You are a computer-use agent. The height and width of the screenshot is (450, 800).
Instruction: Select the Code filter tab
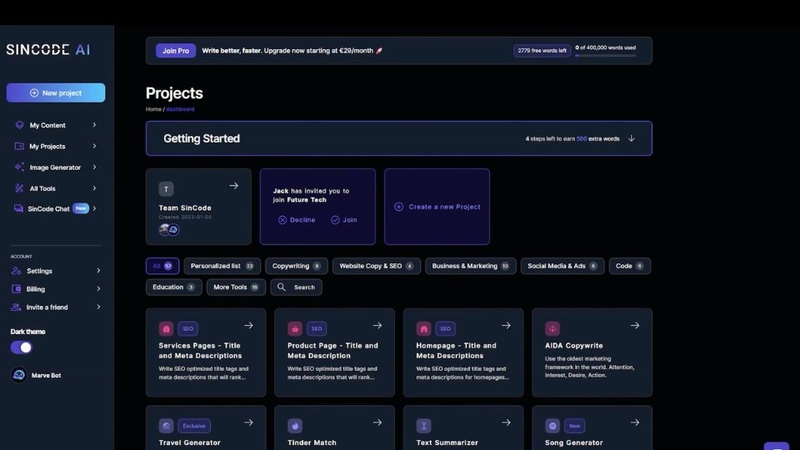(x=630, y=266)
